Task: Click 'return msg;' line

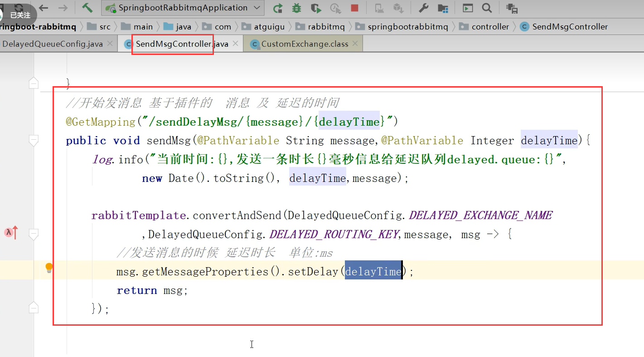Action: coord(152,290)
